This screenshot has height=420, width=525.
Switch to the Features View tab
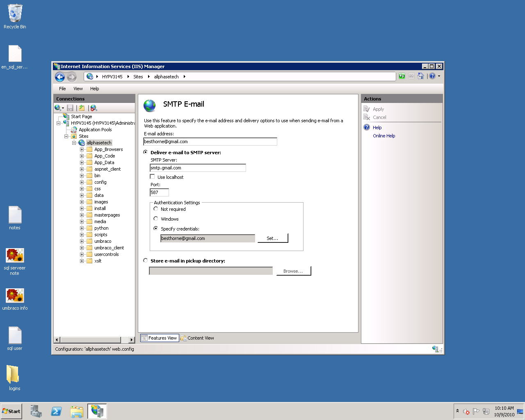click(159, 338)
